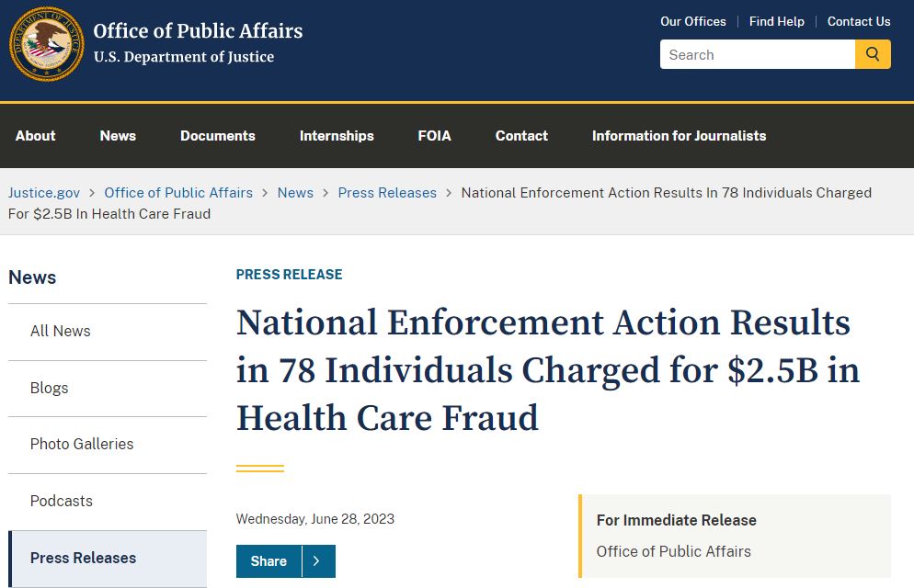
Task: Open the Contact Us header link
Action: [859, 21]
